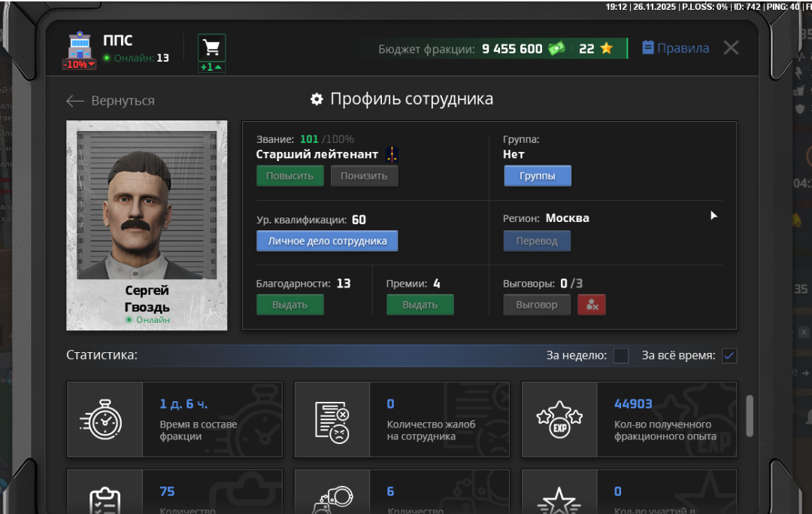Click the EXP stars experience icon

click(x=559, y=420)
